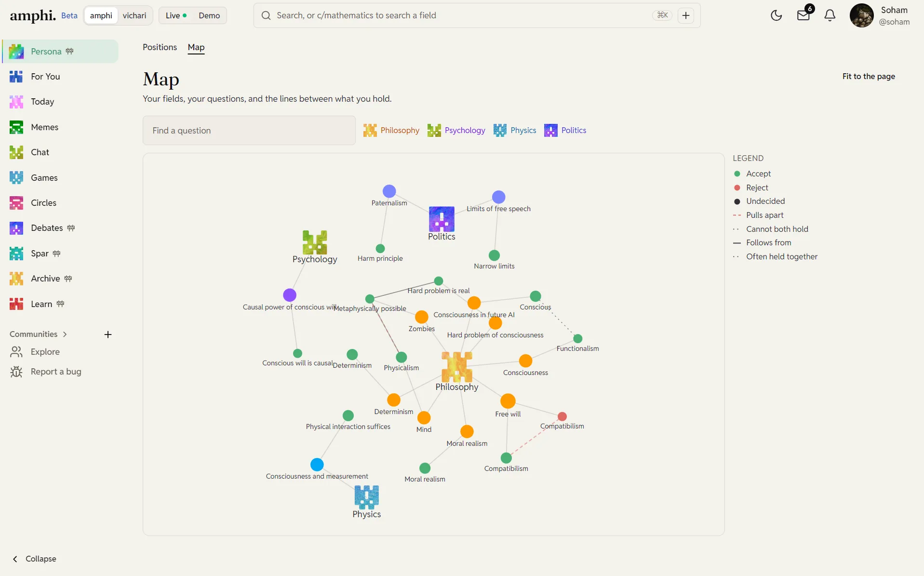
Task: Open the Debates section
Action: tap(60, 228)
